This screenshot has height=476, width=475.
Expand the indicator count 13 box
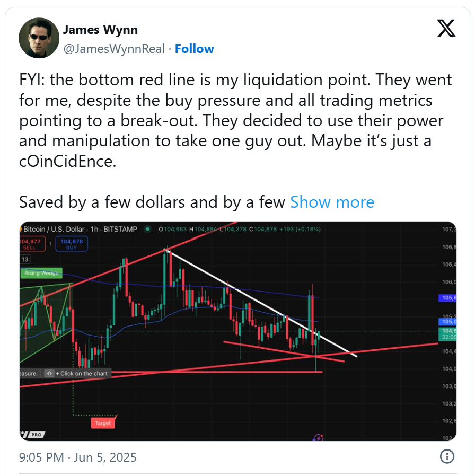25,259
